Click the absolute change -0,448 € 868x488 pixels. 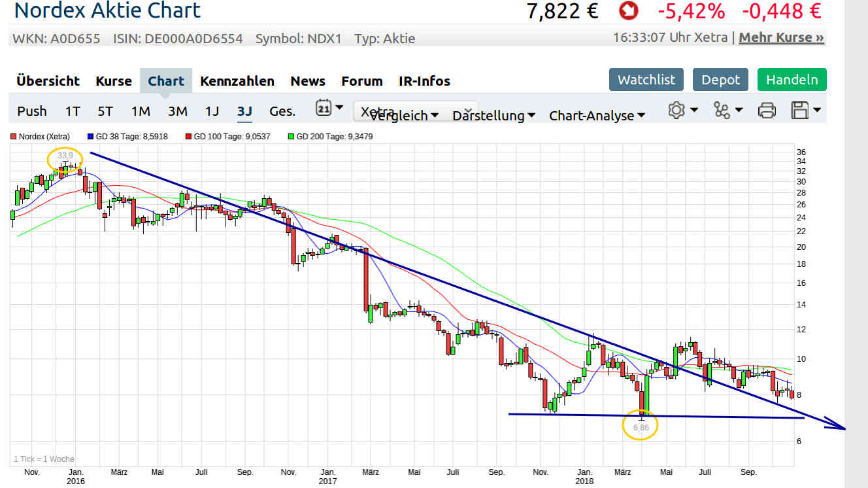(x=782, y=11)
